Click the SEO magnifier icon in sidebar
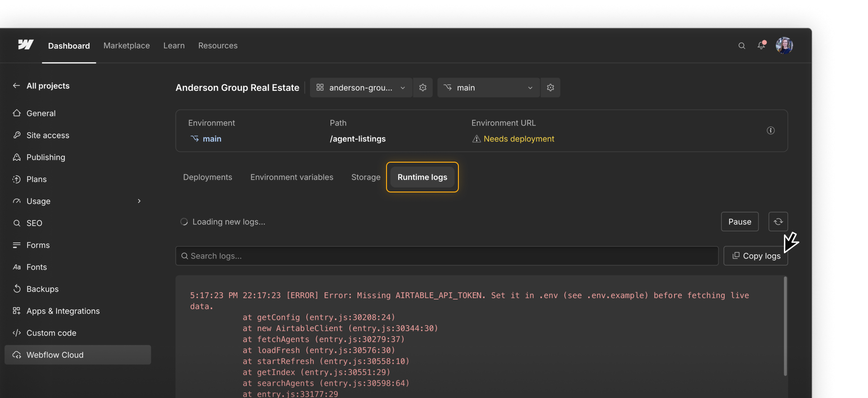The width and height of the screenshot is (868, 398). [x=17, y=223]
